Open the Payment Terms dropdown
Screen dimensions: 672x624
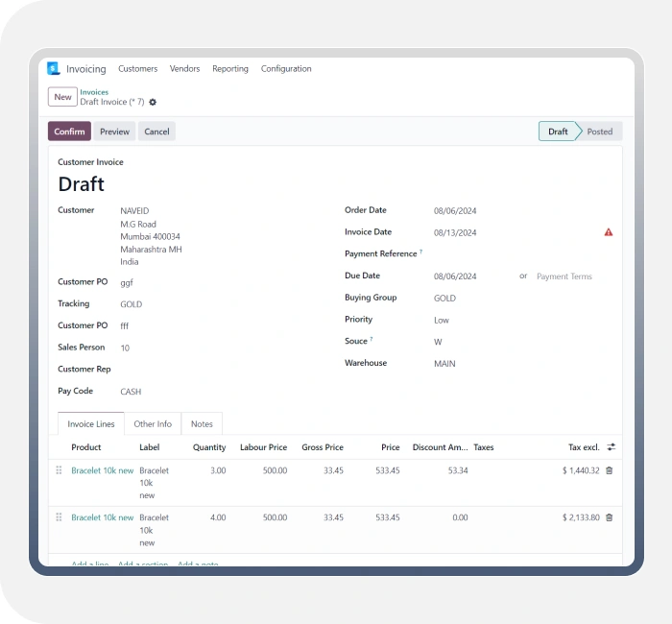pyautogui.click(x=564, y=276)
